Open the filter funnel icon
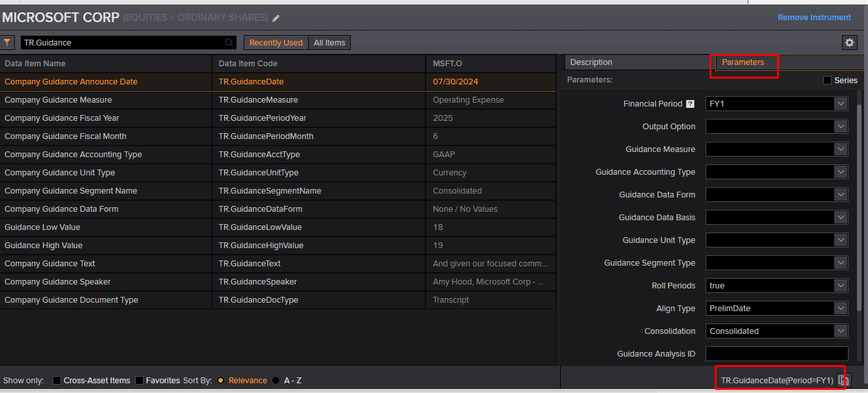 pyautogui.click(x=7, y=42)
